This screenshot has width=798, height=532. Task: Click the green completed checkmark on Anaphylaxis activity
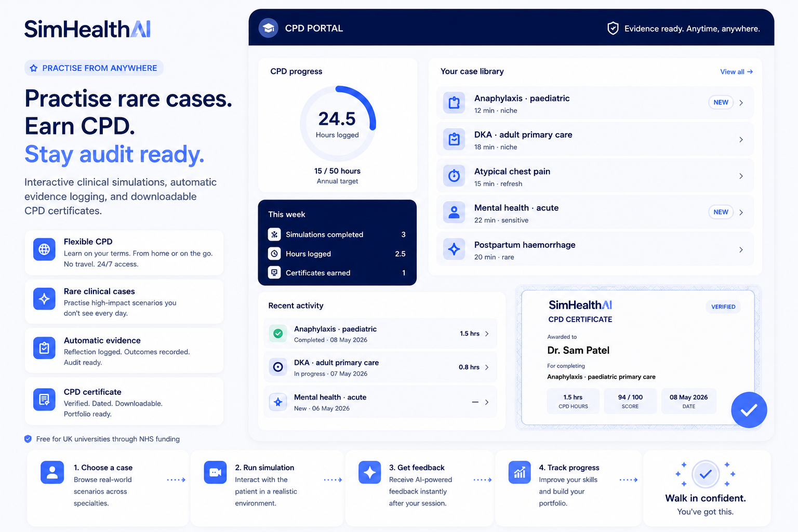tap(278, 334)
